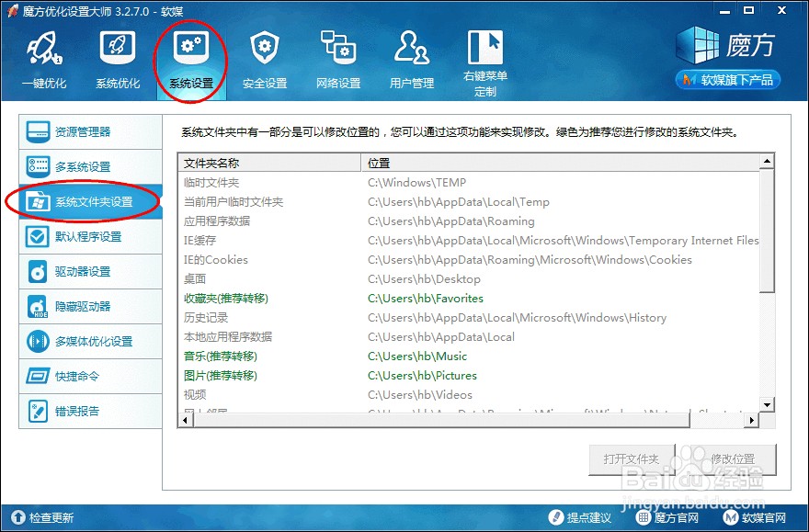The height and width of the screenshot is (532, 809).
Task: Click the list scroll-up arrow
Action: pos(768,162)
